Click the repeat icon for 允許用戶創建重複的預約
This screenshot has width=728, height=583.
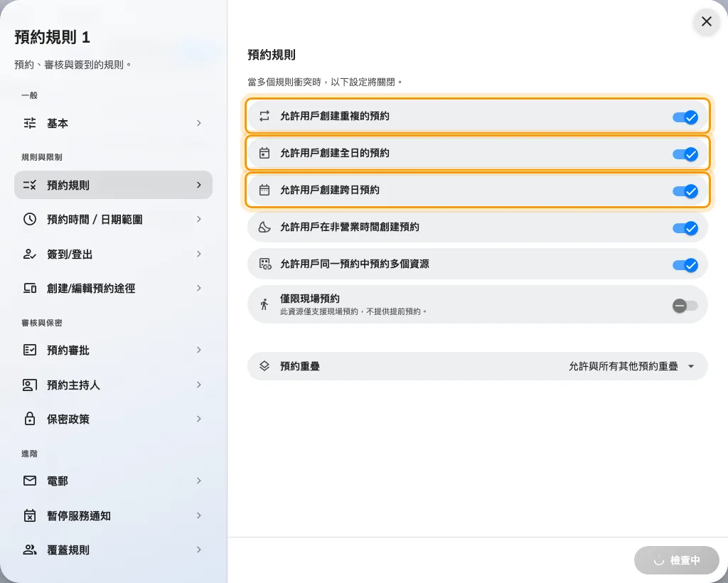pos(264,116)
